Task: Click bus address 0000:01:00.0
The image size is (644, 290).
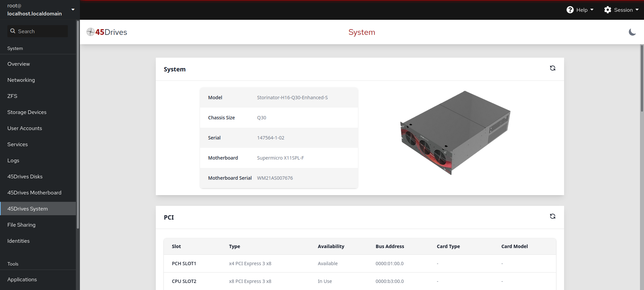Action: point(389,264)
